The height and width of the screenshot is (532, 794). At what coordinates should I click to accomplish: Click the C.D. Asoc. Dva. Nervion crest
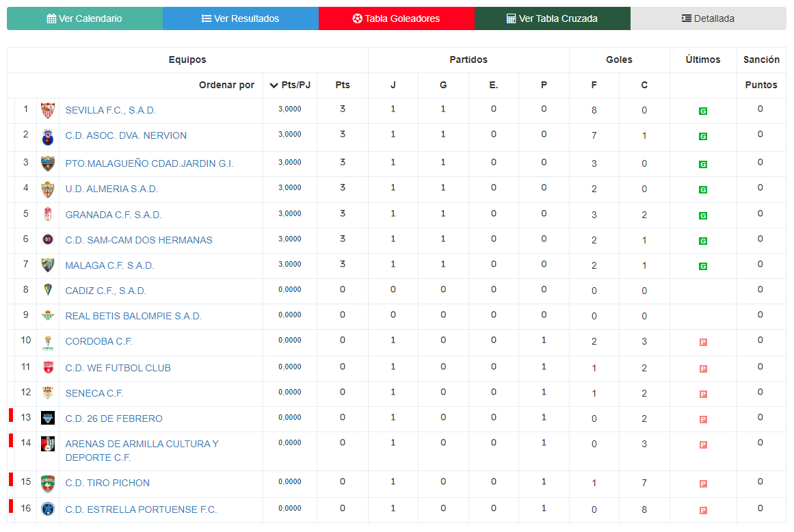(48, 137)
